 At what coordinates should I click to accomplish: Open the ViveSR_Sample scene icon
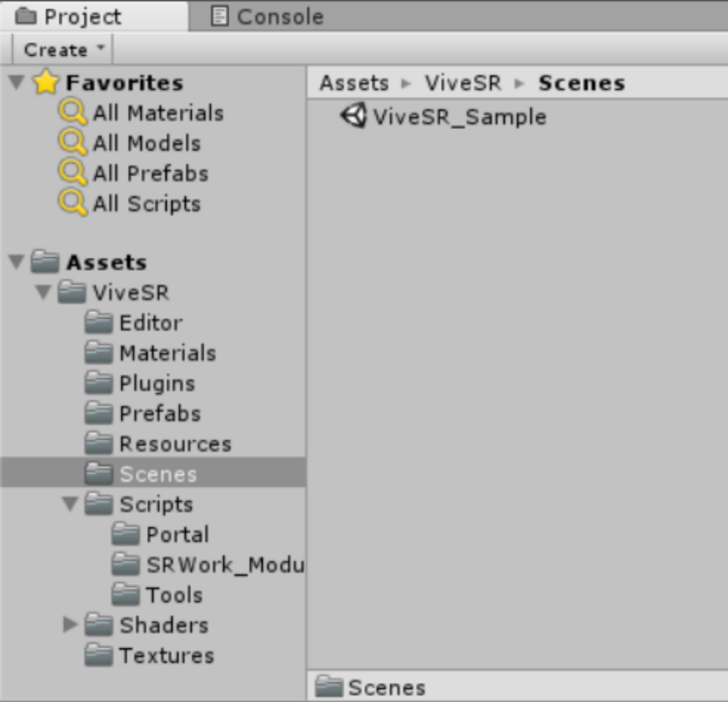(x=353, y=117)
